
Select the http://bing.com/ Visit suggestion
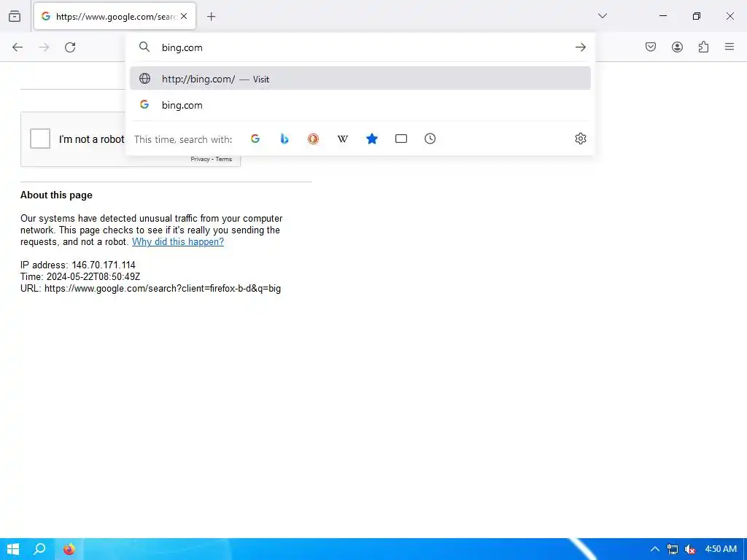[x=360, y=79]
